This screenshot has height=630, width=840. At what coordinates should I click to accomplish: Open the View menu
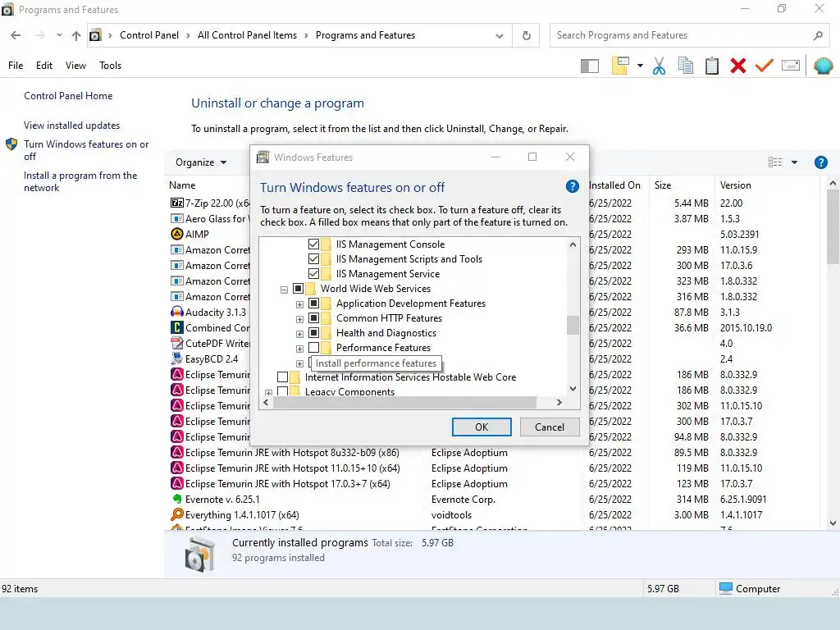75,66
